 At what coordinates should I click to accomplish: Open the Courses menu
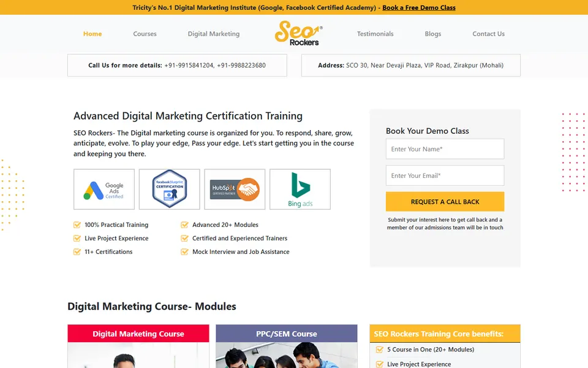(x=145, y=34)
